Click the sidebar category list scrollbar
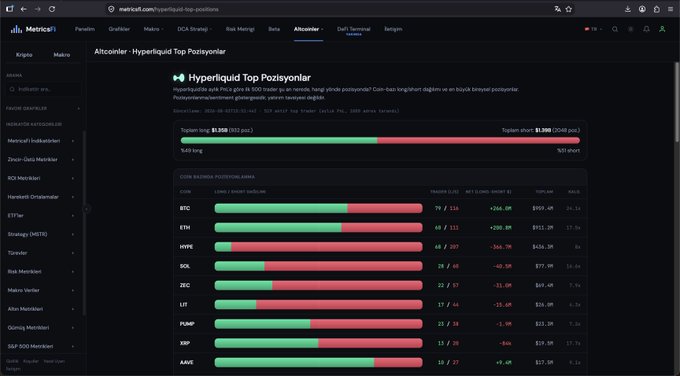The image size is (680, 376). point(84,223)
